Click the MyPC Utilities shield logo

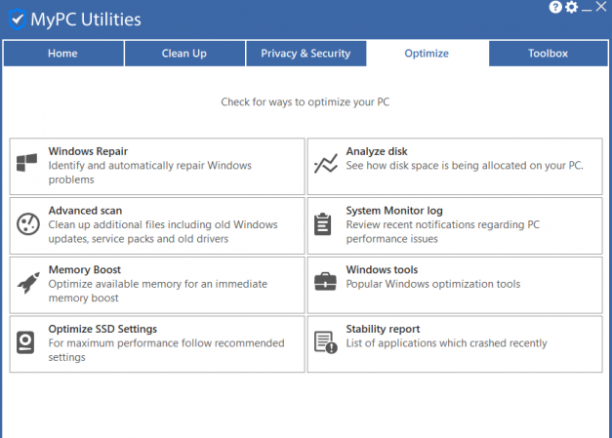(x=17, y=20)
